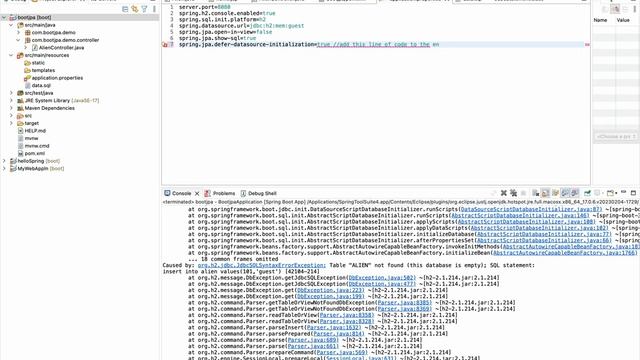Open the Choose dropdown in right panel

click(616, 136)
